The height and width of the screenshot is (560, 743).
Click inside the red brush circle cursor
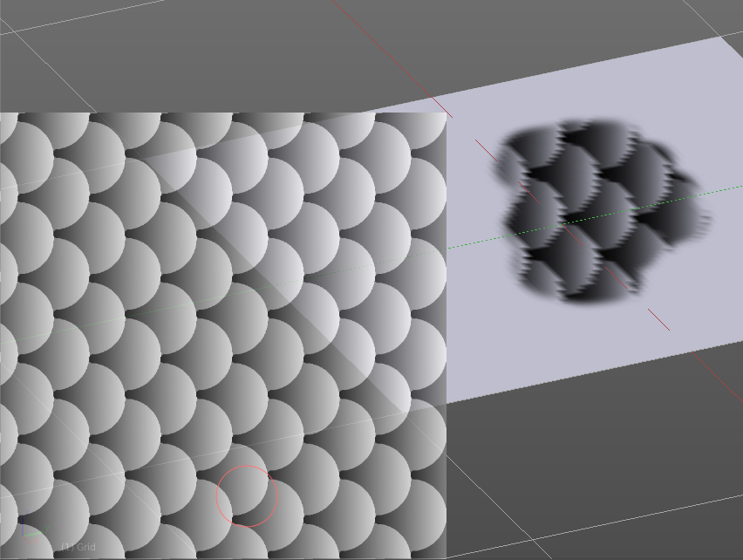[247, 496]
